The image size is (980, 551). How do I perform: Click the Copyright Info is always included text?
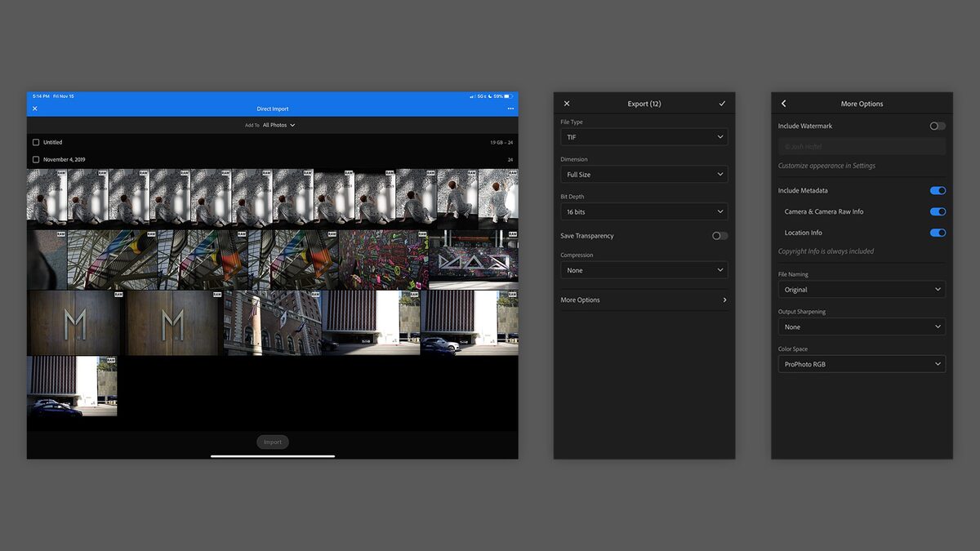pyautogui.click(x=826, y=251)
